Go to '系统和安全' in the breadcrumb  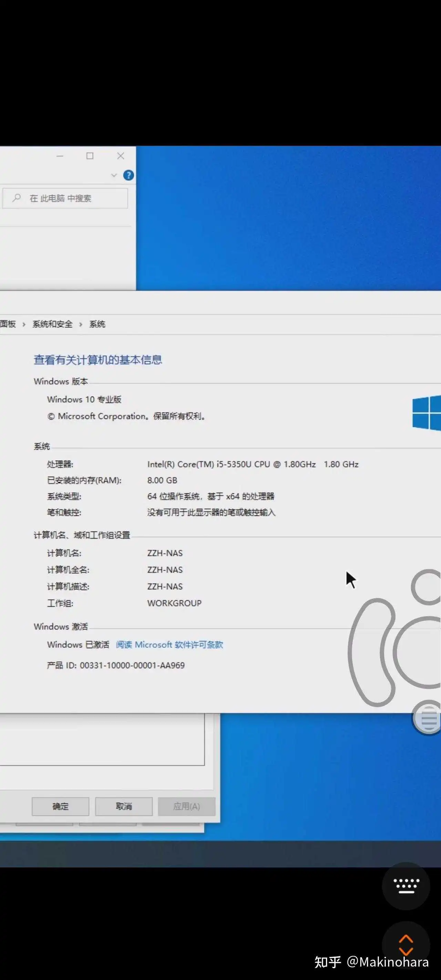tap(52, 324)
